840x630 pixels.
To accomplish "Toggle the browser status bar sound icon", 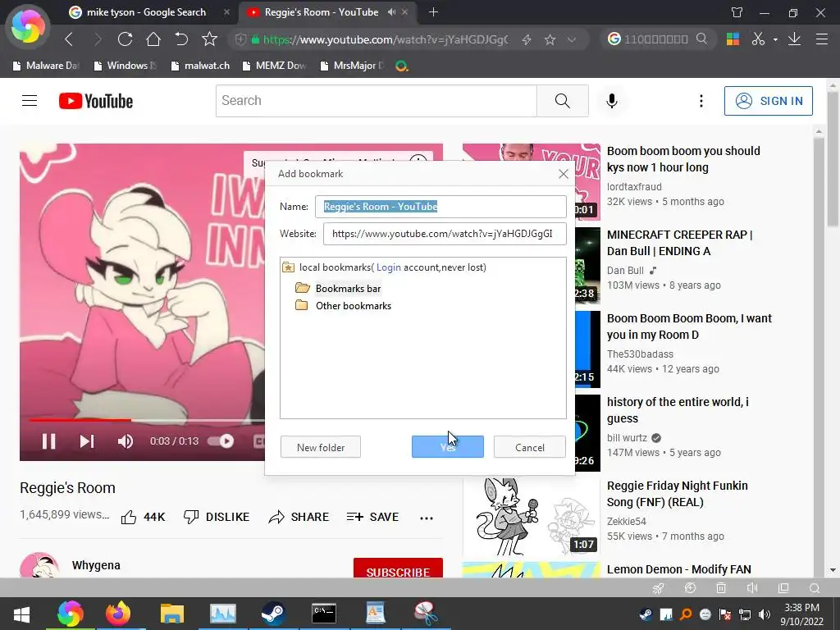I will pos(752,587).
